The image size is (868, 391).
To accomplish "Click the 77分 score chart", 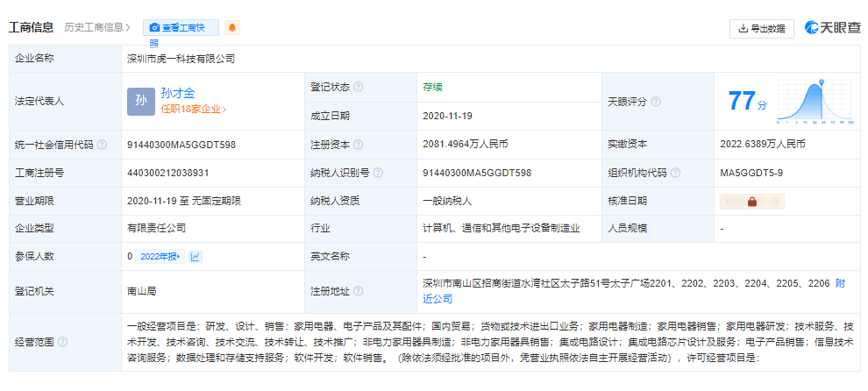I will [x=814, y=102].
